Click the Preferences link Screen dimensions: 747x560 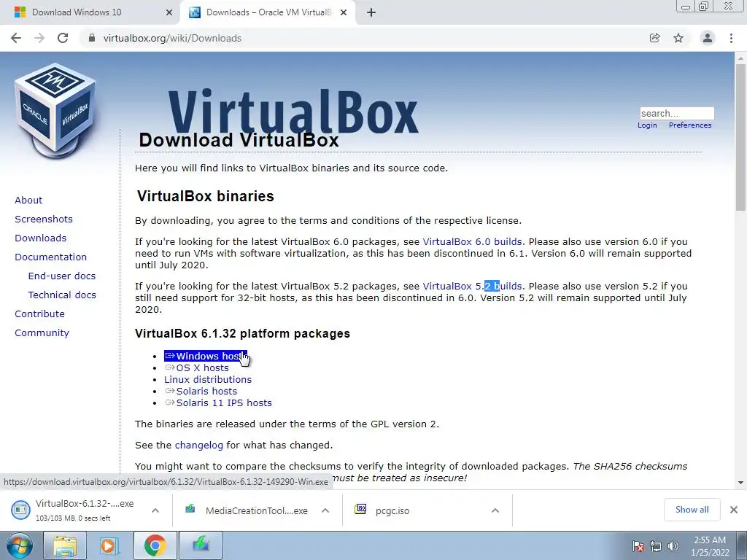[x=690, y=125]
